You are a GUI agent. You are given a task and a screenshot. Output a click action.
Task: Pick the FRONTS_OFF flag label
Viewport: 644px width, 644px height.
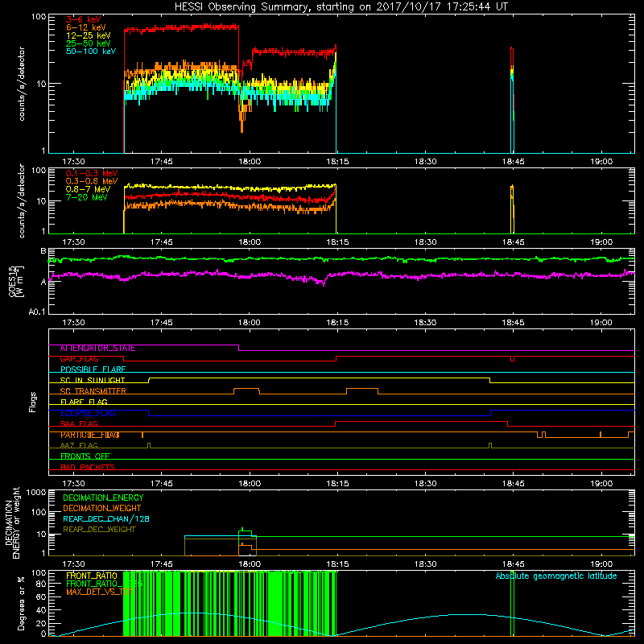85,456
